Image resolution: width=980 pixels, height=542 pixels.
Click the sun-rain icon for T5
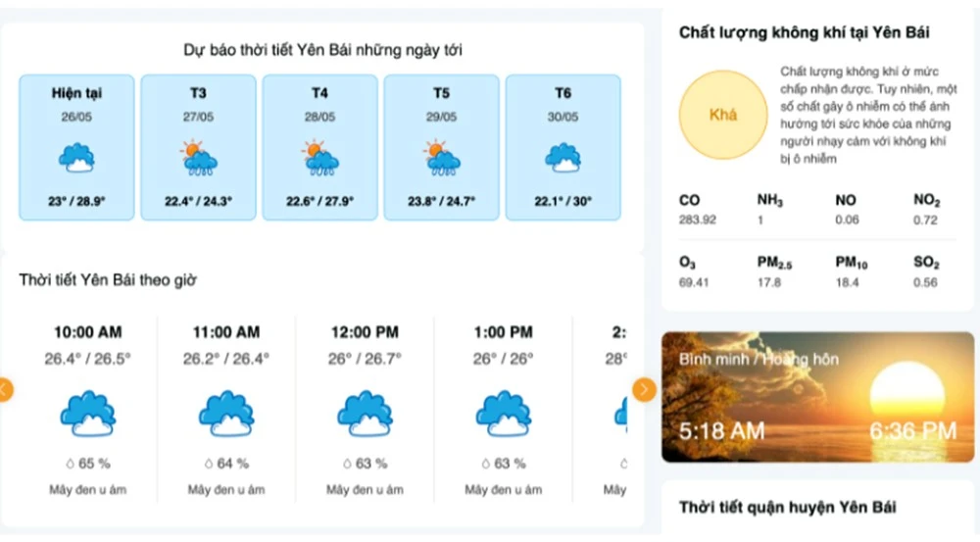click(441, 158)
